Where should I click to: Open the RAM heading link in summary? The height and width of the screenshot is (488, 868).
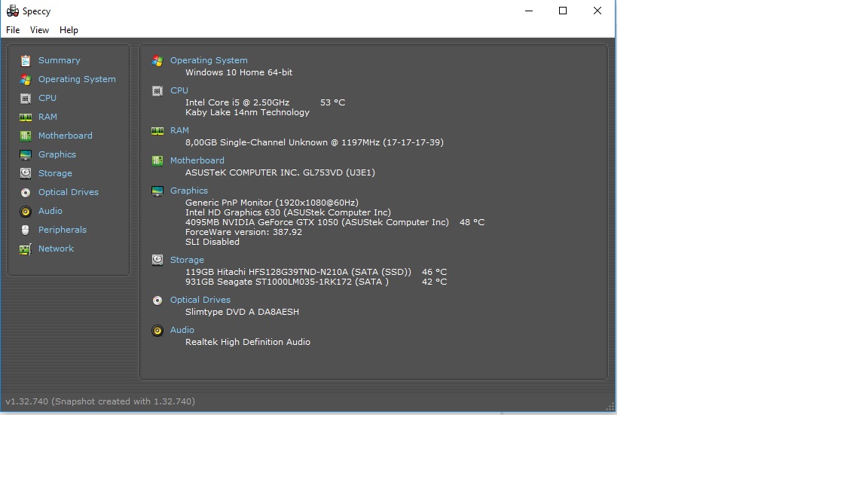(x=179, y=130)
